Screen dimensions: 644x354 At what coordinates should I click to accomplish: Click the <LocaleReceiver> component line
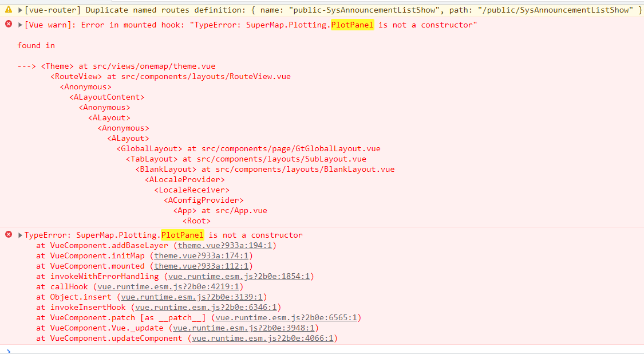pyautogui.click(x=192, y=190)
